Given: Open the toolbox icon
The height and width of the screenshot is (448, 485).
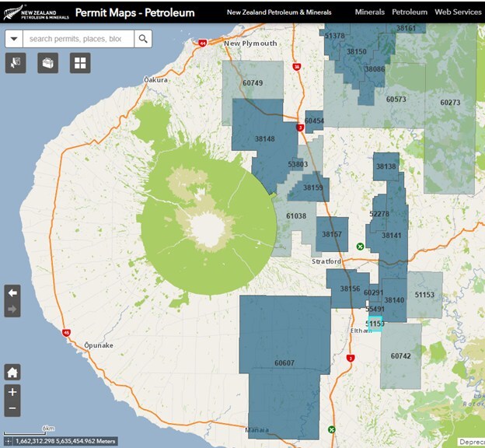Looking at the screenshot, I should (x=47, y=63).
